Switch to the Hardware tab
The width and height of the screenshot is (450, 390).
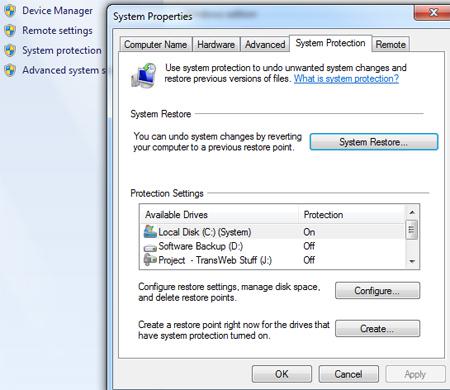tap(216, 44)
